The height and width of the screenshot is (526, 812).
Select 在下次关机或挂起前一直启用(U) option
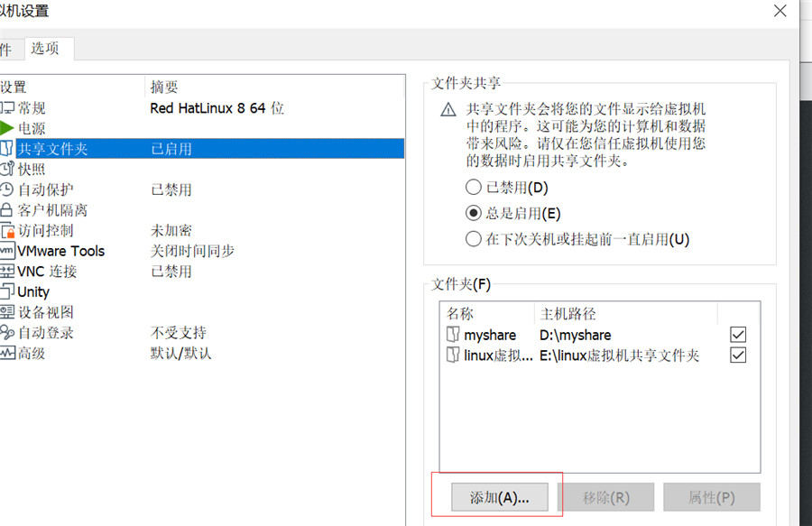click(x=474, y=239)
